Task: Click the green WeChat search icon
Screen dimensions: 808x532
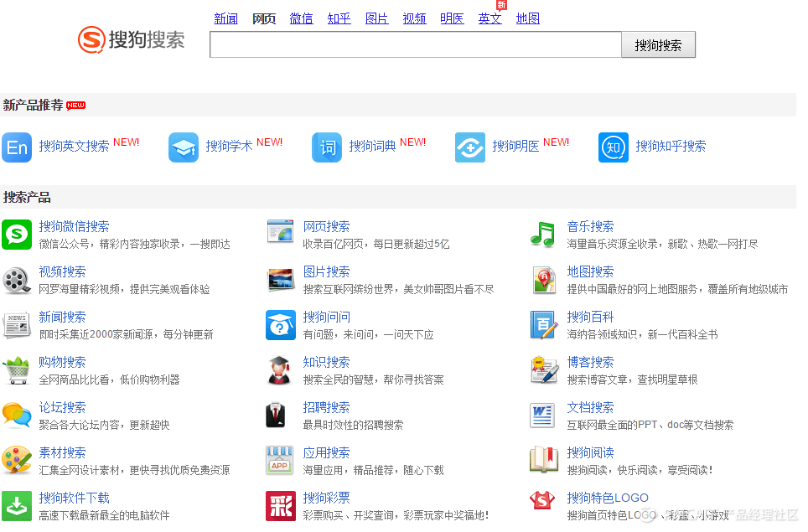Action: [x=17, y=235]
